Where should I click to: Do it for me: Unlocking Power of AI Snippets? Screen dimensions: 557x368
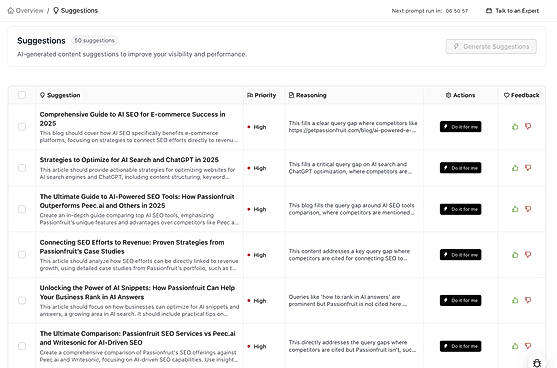tap(460, 301)
